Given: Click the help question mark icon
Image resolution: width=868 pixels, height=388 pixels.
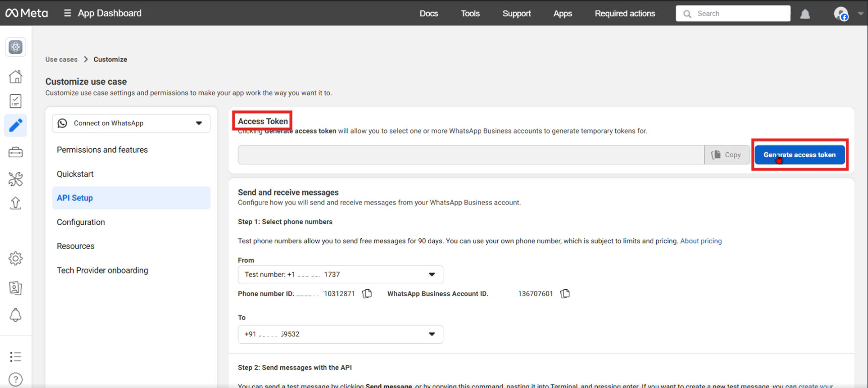Looking at the screenshot, I should click(16, 379).
